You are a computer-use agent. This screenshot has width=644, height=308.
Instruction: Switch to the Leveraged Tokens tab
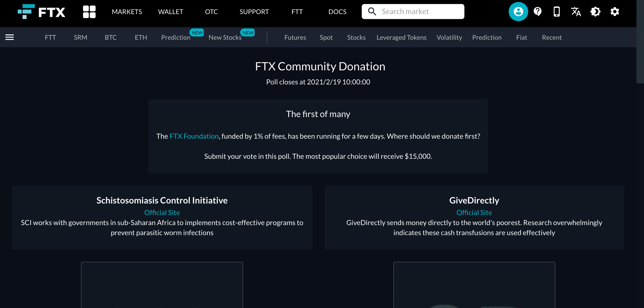(401, 37)
